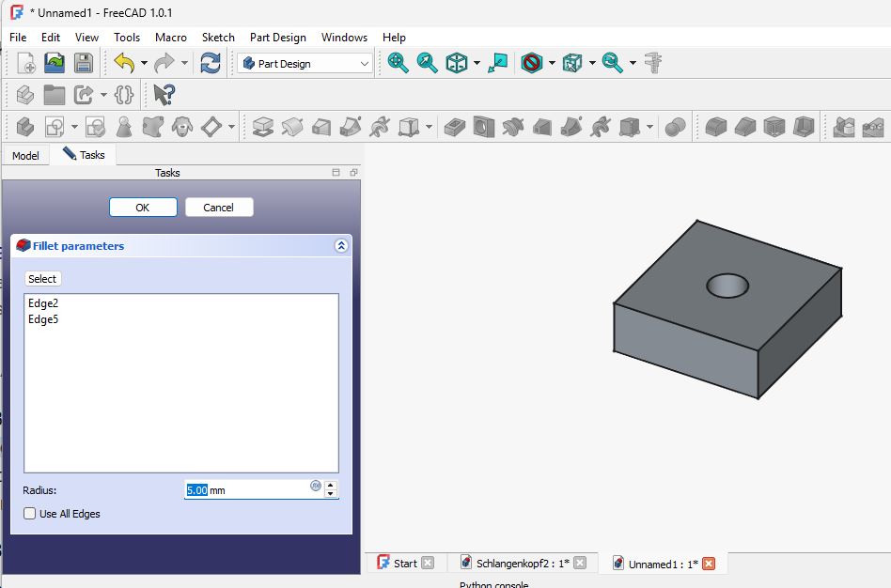Increase the Radius value with up arrow
This screenshot has height=588, width=891.
pyautogui.click(x=331, y=485)
